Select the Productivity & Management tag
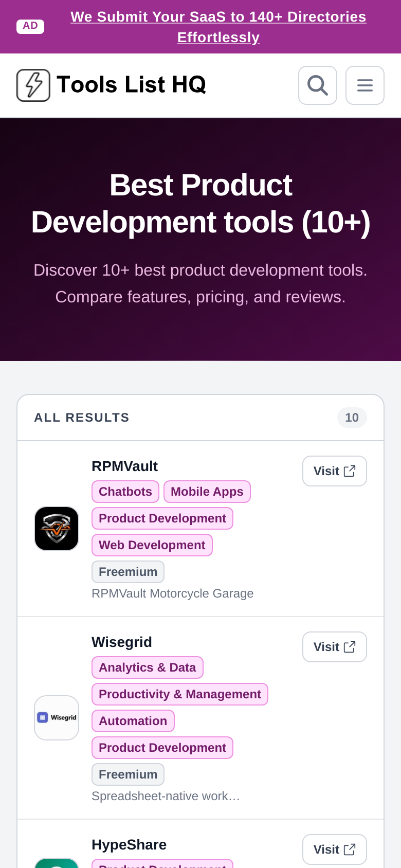 [x=180, y=694]
